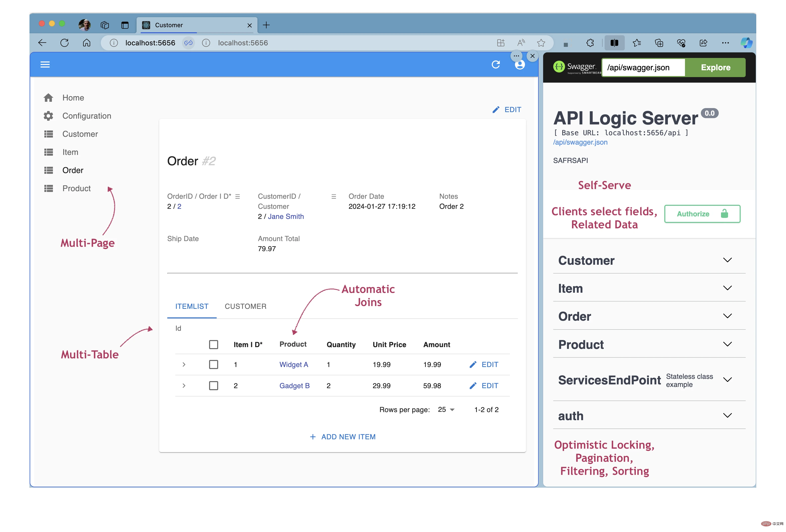
Task: Open new tab with the plus button
Action: (x=266, y=25)
